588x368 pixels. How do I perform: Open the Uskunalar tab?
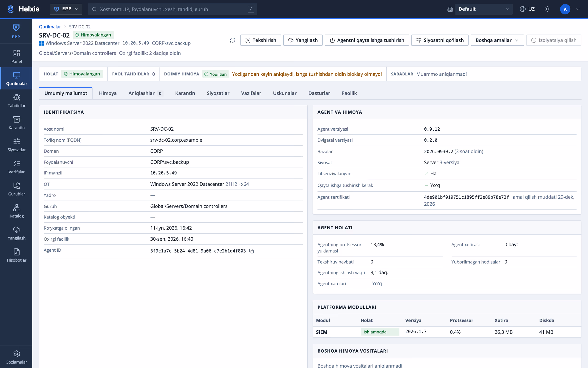tap(285, 93)
